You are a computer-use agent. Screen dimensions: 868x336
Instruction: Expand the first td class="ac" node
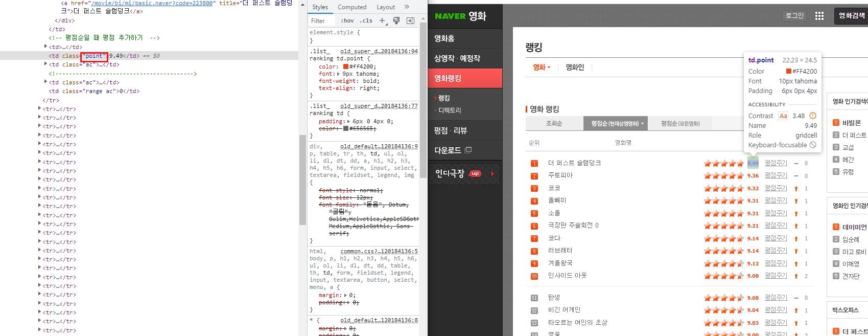45,64
